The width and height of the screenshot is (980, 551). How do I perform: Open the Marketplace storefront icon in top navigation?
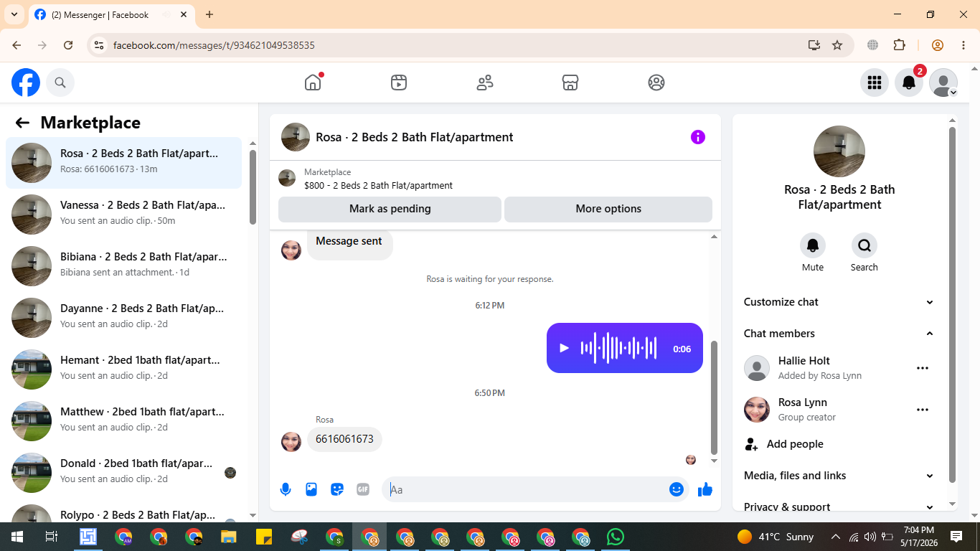coord(570,83)
